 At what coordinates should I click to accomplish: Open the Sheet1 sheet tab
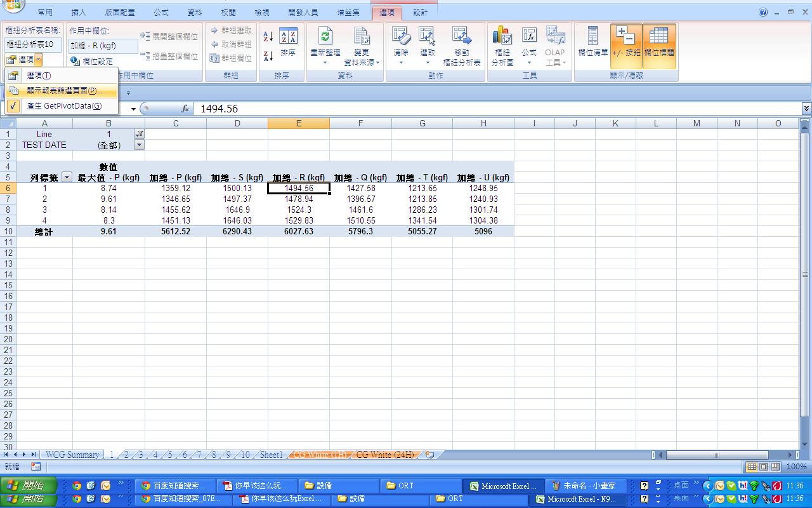tap(271, 455)
